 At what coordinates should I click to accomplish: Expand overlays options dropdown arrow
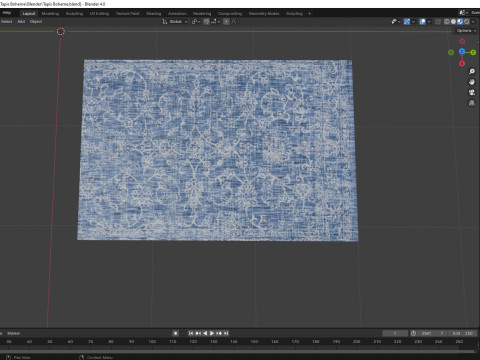click(x=429, y=22)
